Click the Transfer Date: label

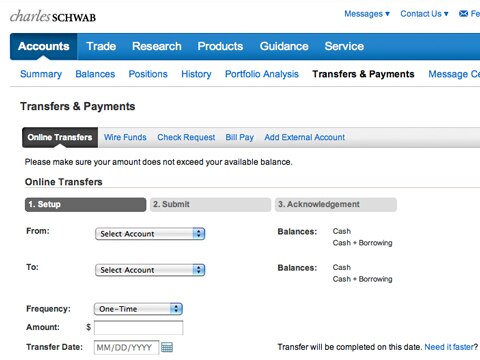coord(54,347)
